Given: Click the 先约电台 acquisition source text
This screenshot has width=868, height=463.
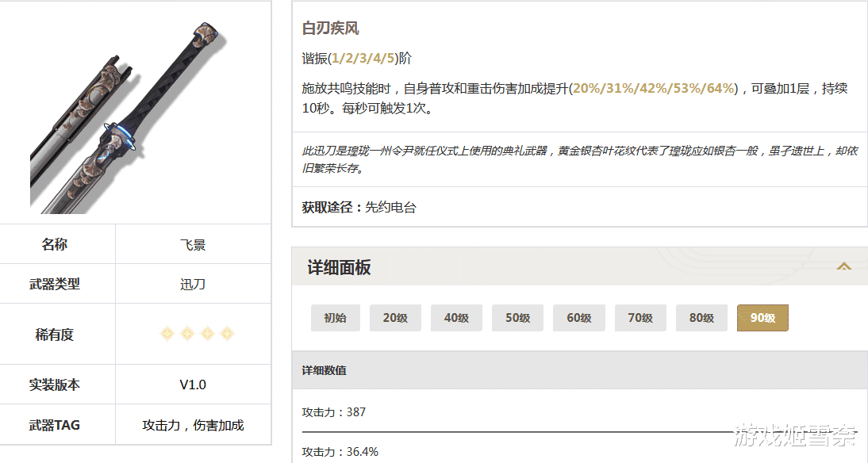Looking at the screenshot, I should pyautogui.click(x=391, y=208).
